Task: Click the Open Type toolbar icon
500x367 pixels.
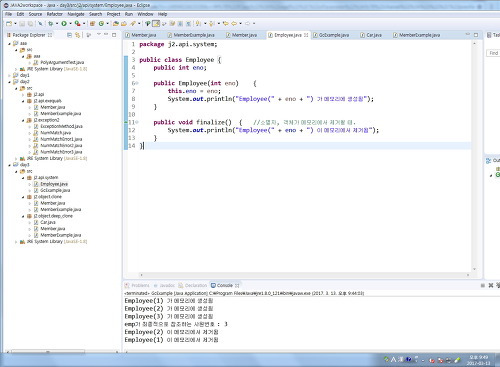Action: (x=116, y=24)
